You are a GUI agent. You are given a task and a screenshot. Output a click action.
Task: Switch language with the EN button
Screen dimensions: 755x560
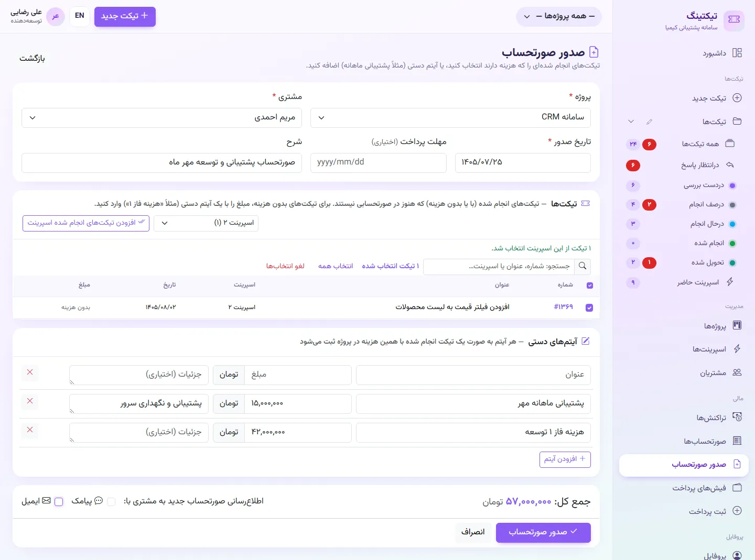pos(80,16)
